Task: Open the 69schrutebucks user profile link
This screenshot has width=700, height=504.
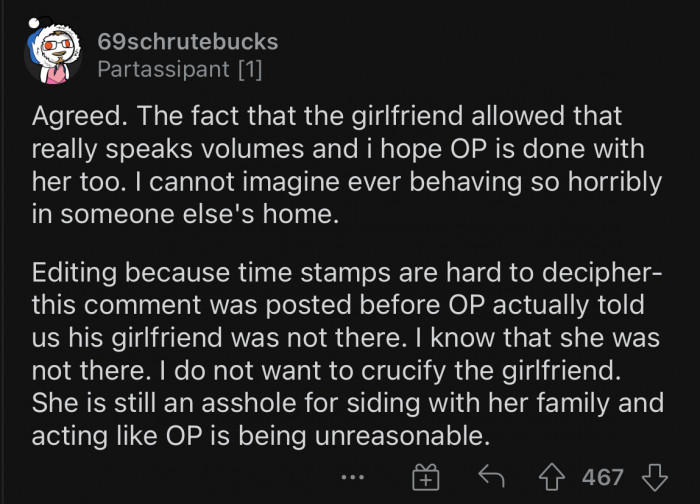Action: point(188,43)
